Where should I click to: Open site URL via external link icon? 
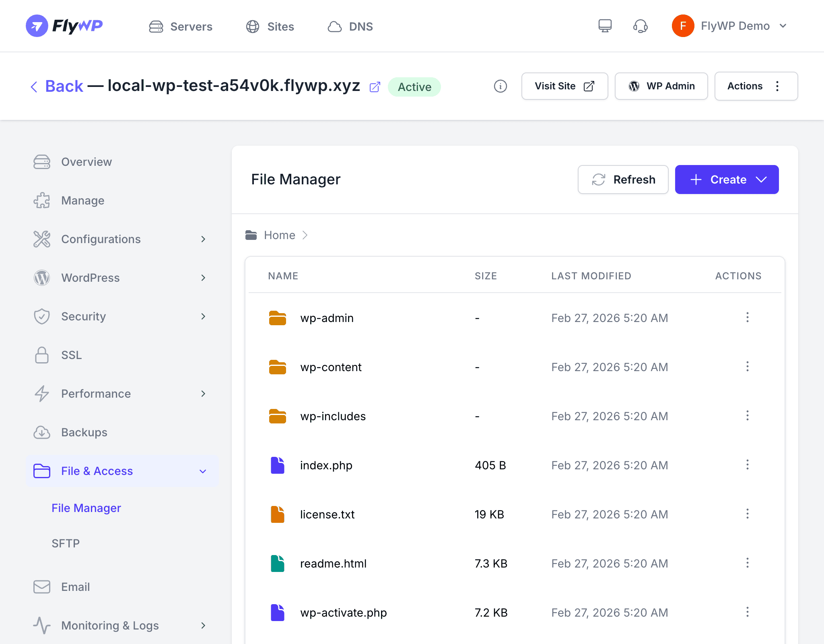[375, 87]
